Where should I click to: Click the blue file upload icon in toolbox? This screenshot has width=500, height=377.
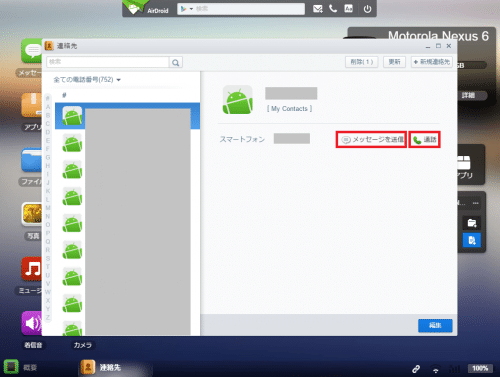[x=472, y=240]
